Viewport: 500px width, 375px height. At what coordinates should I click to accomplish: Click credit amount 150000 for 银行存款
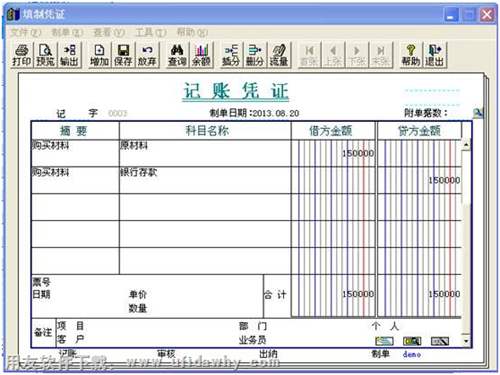point(444,180)
